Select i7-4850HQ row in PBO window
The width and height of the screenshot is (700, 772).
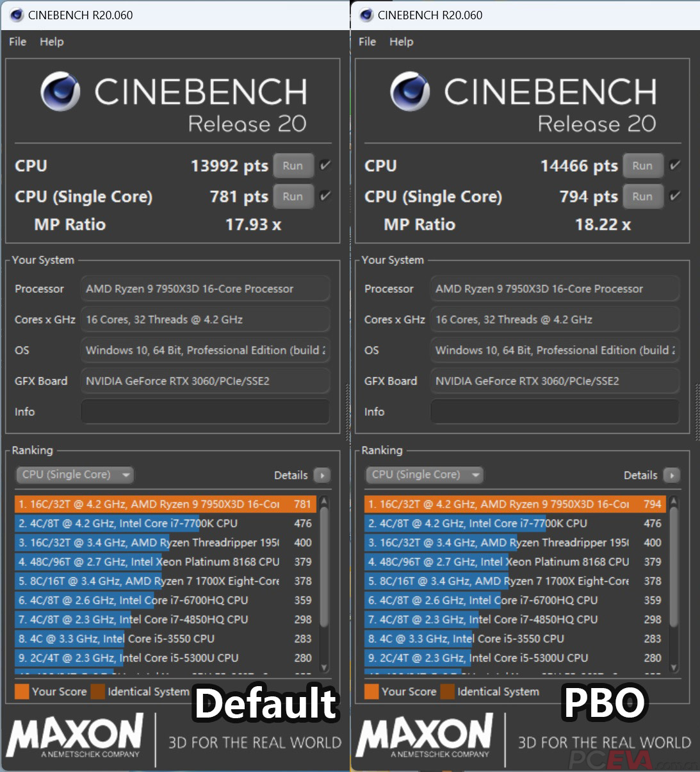[x=515, y=620]
